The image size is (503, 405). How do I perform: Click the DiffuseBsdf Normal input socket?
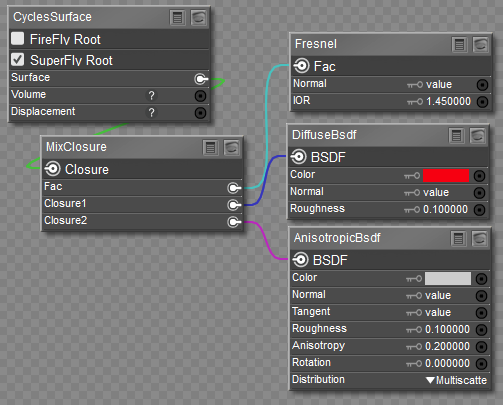point(479,193)
